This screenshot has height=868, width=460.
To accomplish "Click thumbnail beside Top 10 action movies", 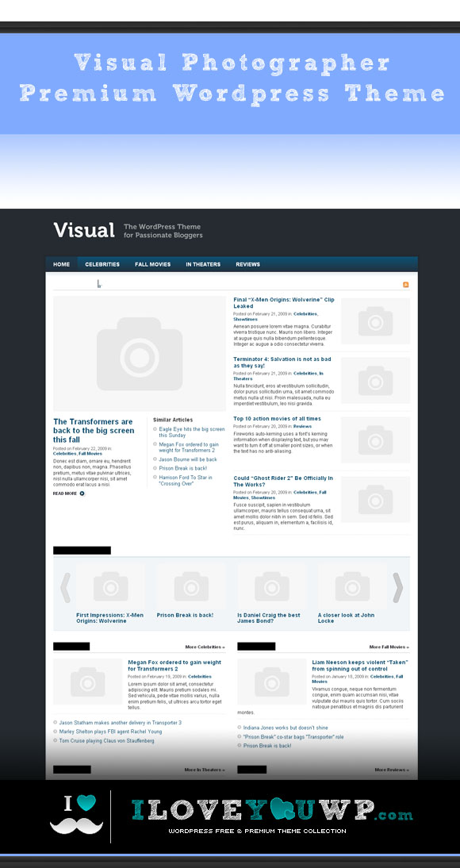I will (x=375, y=440).
